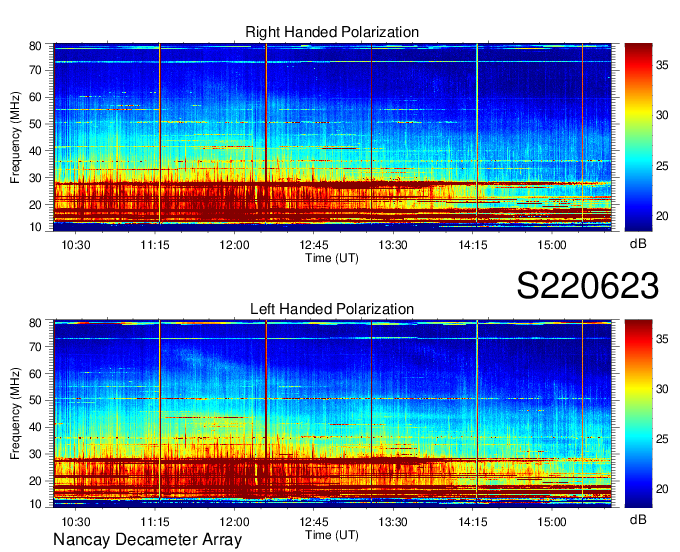Click the 13:30 tick label of right-handed plot
680x552 pixels.
393,245
